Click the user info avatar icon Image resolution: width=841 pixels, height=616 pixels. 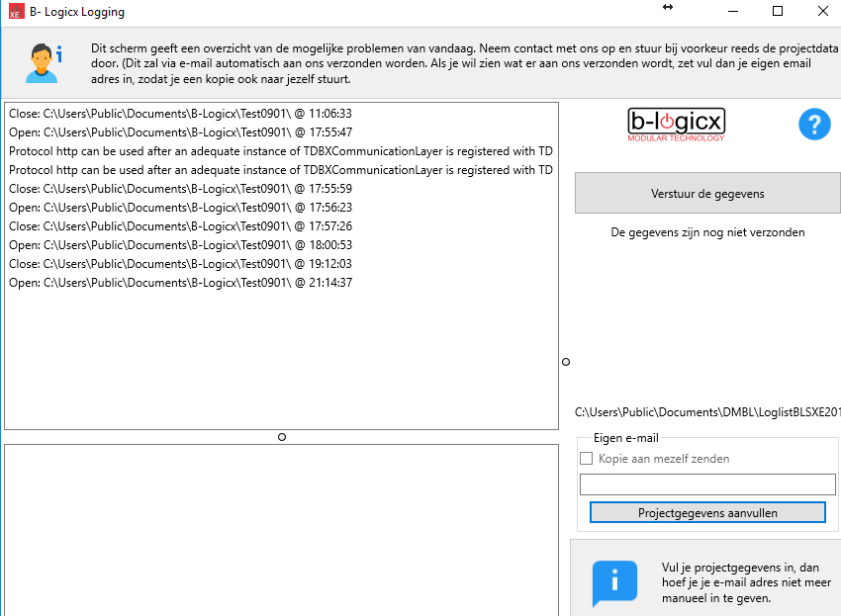coord(44,63)
